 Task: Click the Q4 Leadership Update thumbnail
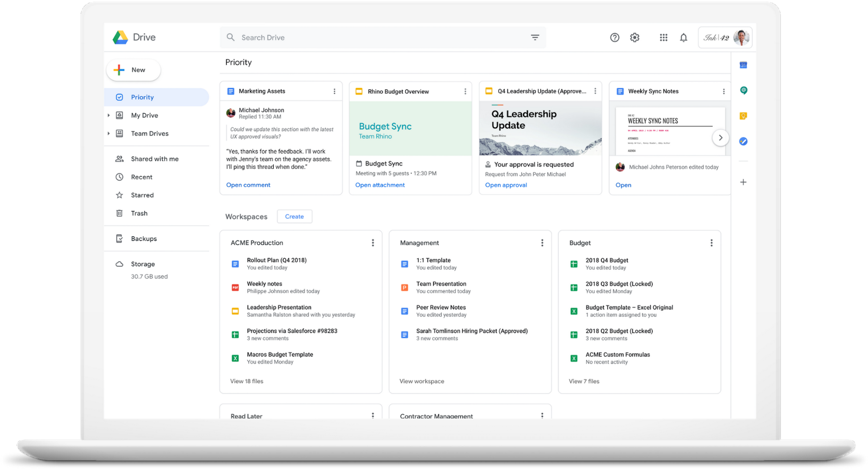540,129
